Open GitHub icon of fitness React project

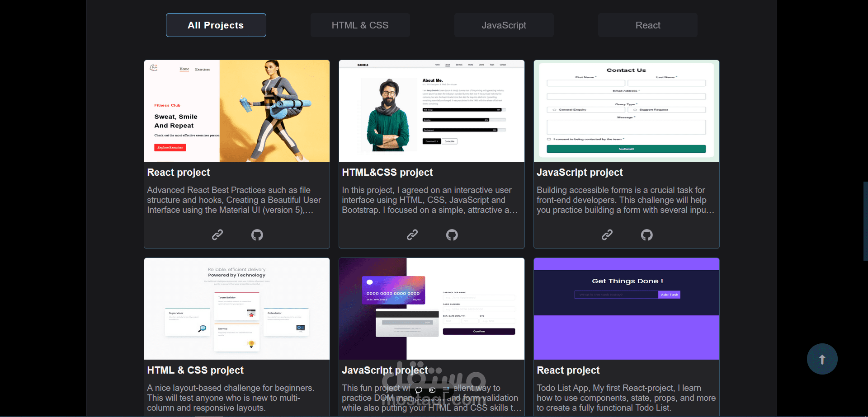coord(257,235)
